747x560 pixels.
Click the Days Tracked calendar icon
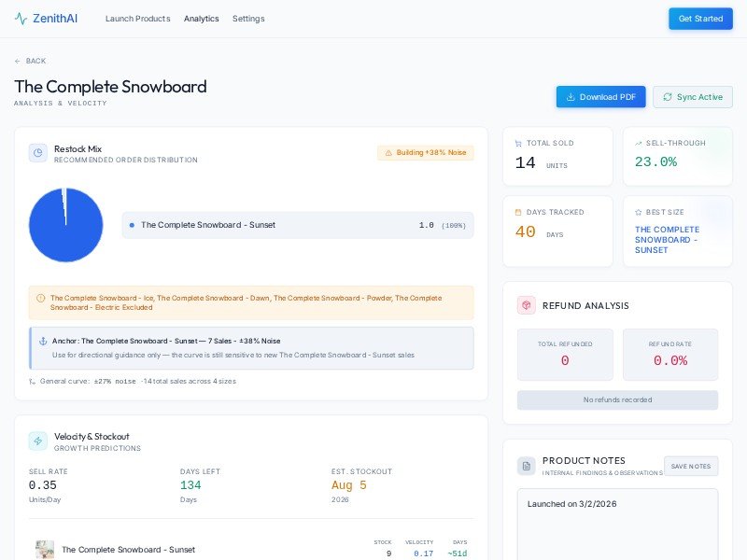tap(519, 212)
